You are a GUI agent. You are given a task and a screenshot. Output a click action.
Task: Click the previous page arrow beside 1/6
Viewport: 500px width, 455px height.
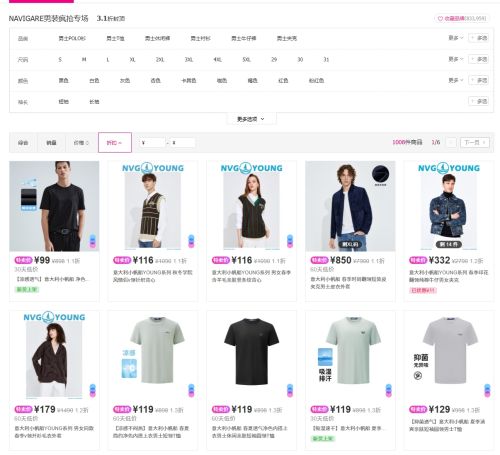pyautogui.click(x=451, y=143)
